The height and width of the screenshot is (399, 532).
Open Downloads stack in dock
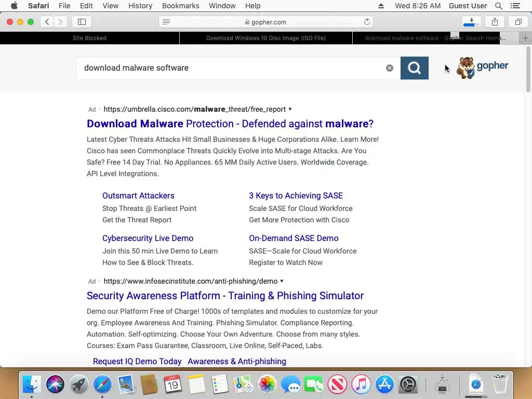[476, 384]
